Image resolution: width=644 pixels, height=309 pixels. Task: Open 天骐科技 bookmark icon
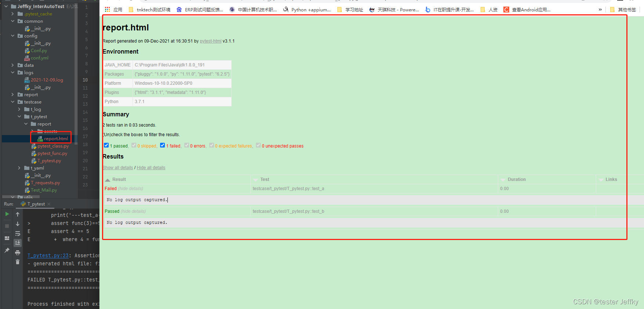coord(372,10)
